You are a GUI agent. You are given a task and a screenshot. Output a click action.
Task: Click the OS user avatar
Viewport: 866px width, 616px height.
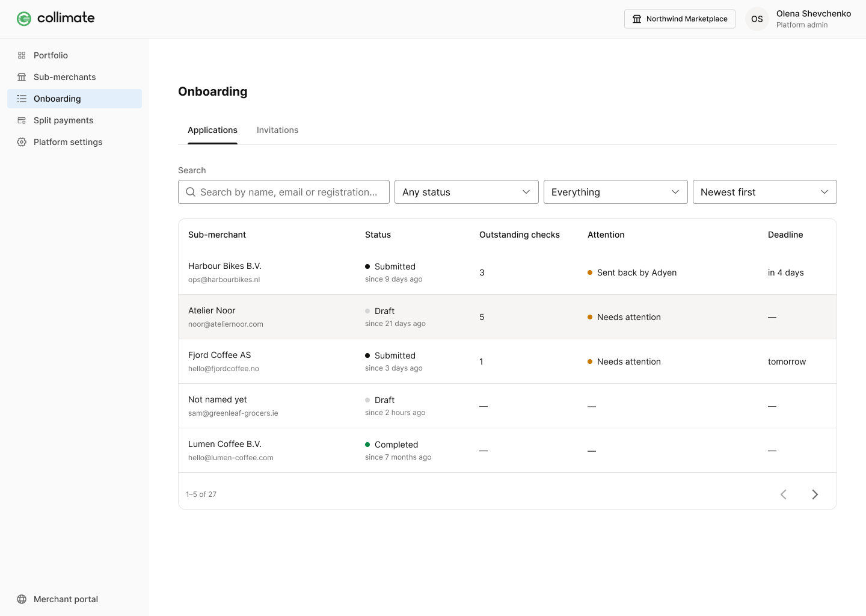tap(757, 19)
